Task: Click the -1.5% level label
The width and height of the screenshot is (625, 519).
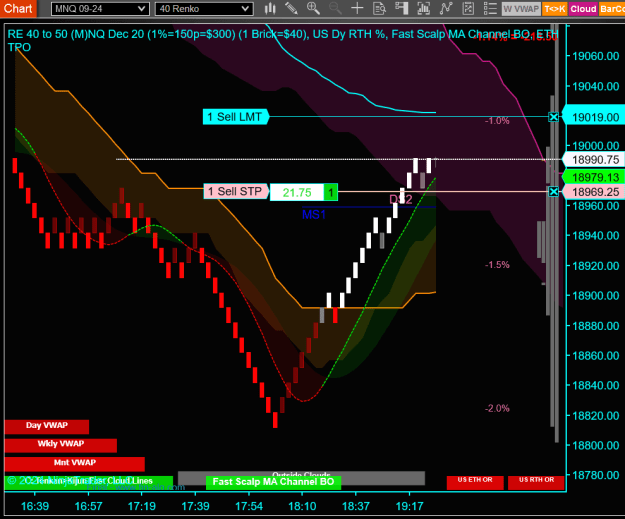Action: pyautogui.click(x=497, y=265)
